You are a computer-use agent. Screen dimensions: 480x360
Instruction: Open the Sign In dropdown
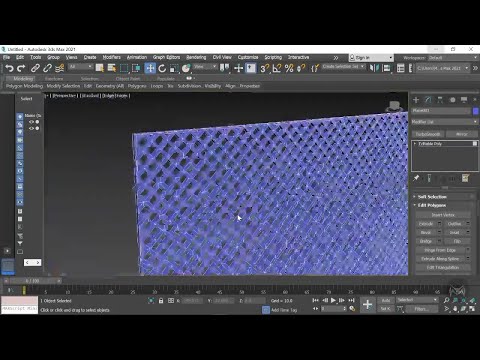[371, 58]
